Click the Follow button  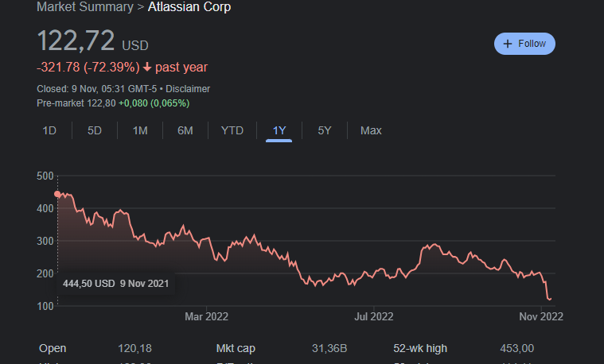[x=524, y=44]
